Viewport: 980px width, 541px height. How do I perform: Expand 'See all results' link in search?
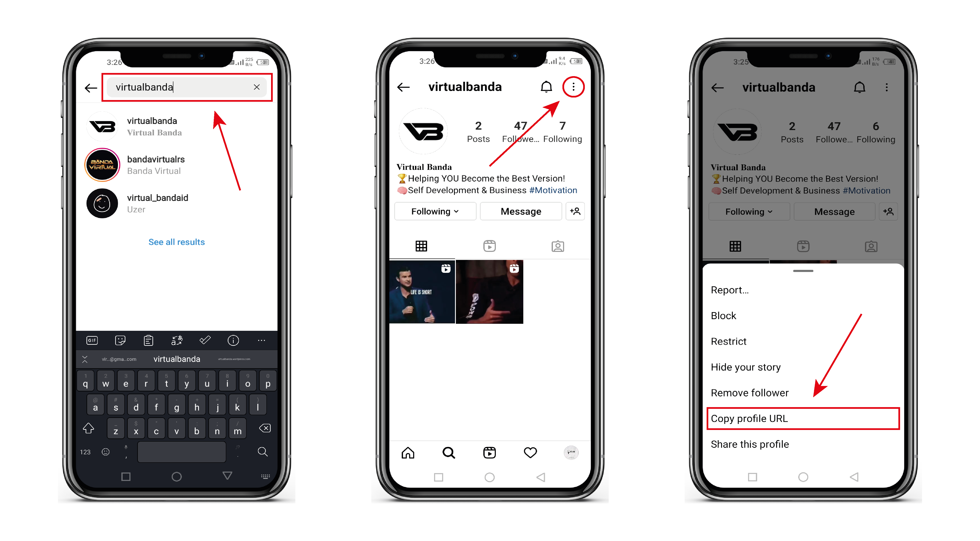click(x=176, y=241)
